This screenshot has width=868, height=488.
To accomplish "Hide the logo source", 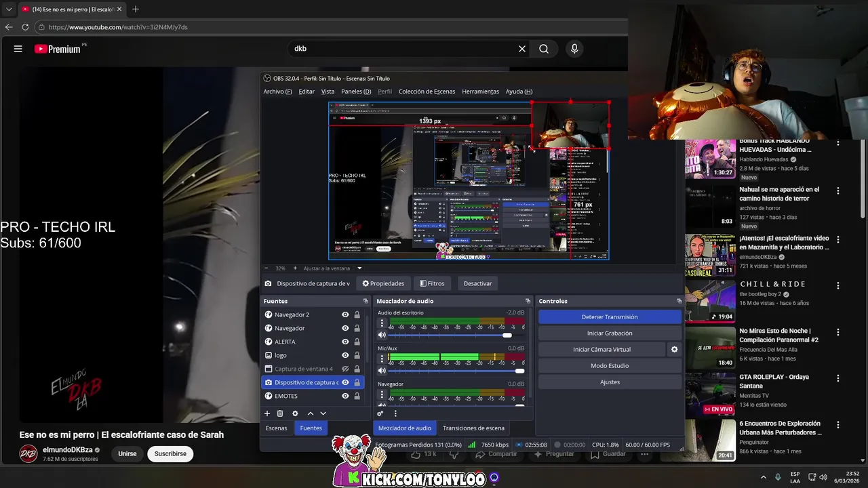I will point(345,355).
